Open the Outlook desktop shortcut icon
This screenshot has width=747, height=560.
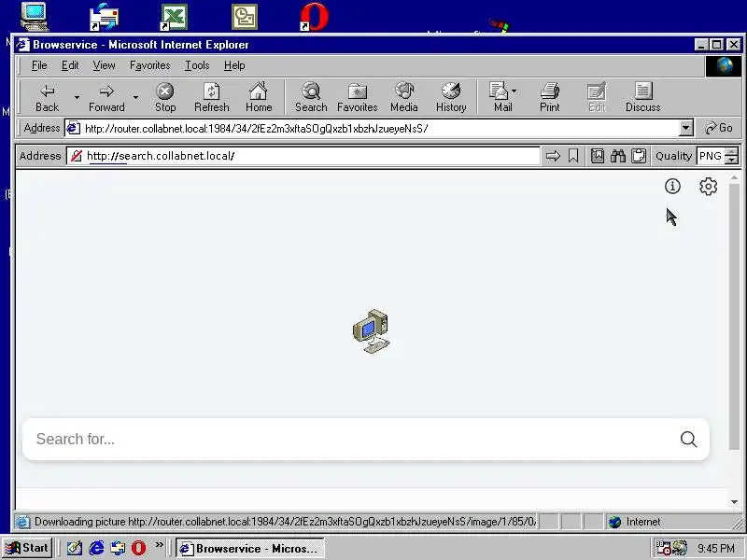coord(245,17)
